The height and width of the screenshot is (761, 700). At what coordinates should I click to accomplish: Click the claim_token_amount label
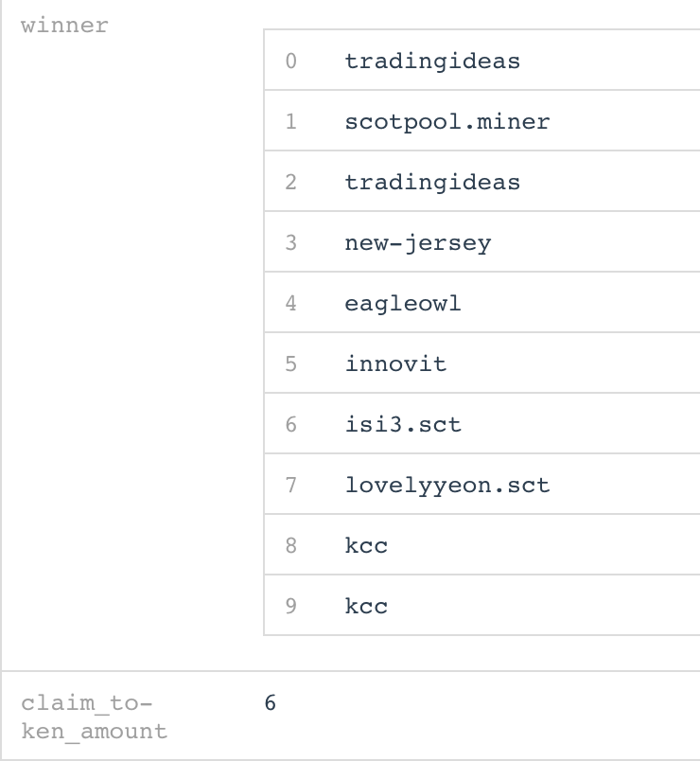click(94, 717)
